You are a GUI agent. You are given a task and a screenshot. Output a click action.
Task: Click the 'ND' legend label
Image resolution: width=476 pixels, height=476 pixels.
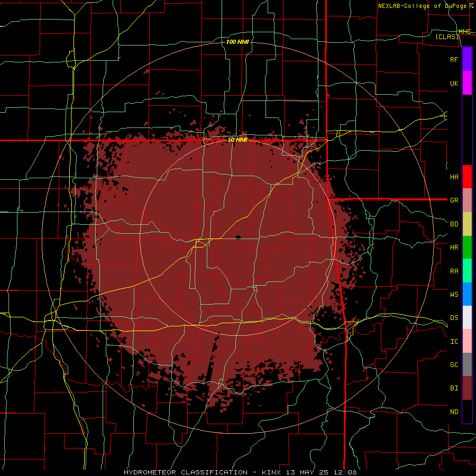click(x=454, y=412)
